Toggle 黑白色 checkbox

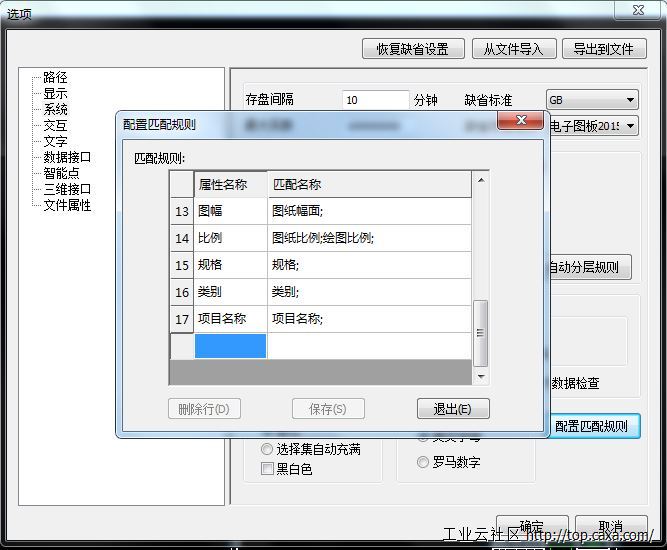coord(267,469)
